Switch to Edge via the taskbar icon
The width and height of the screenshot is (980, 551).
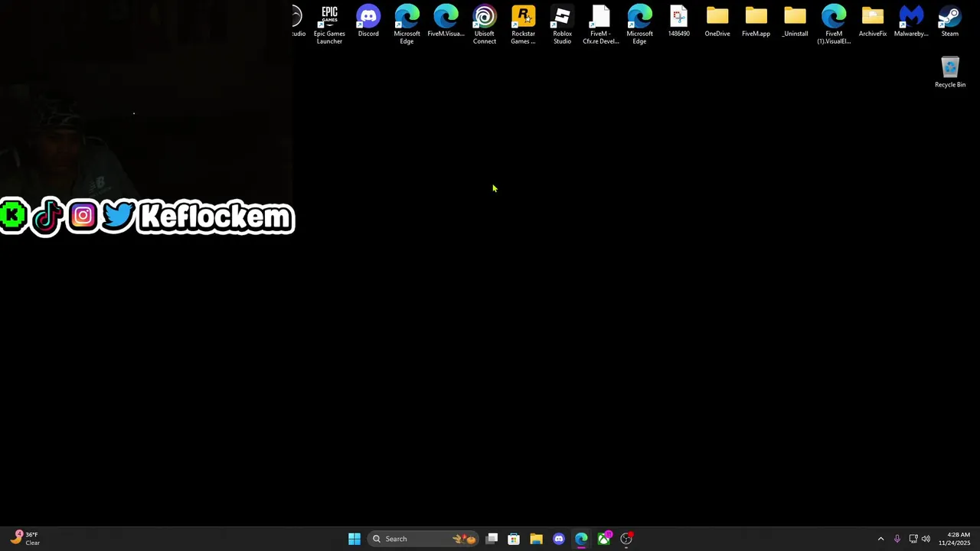click(x=581, y=539)
